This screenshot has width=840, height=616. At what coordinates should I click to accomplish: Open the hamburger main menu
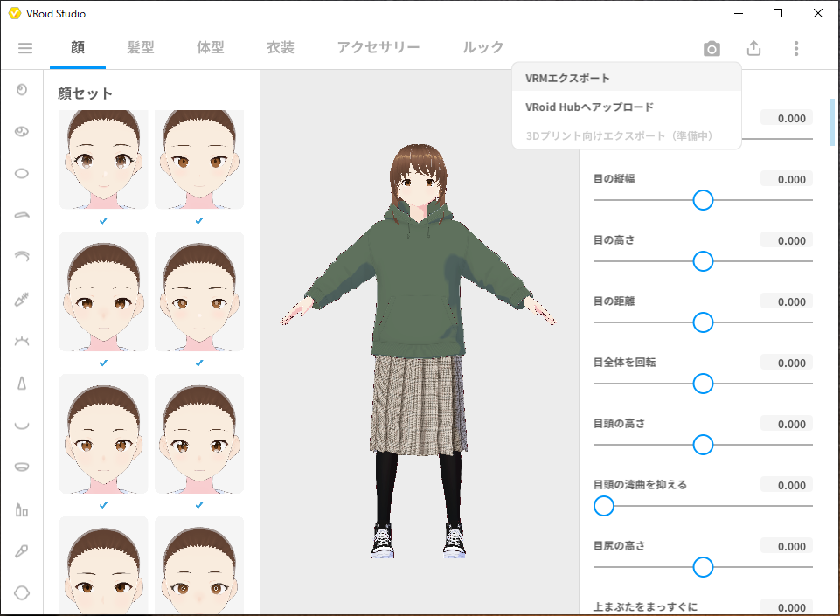25,48
